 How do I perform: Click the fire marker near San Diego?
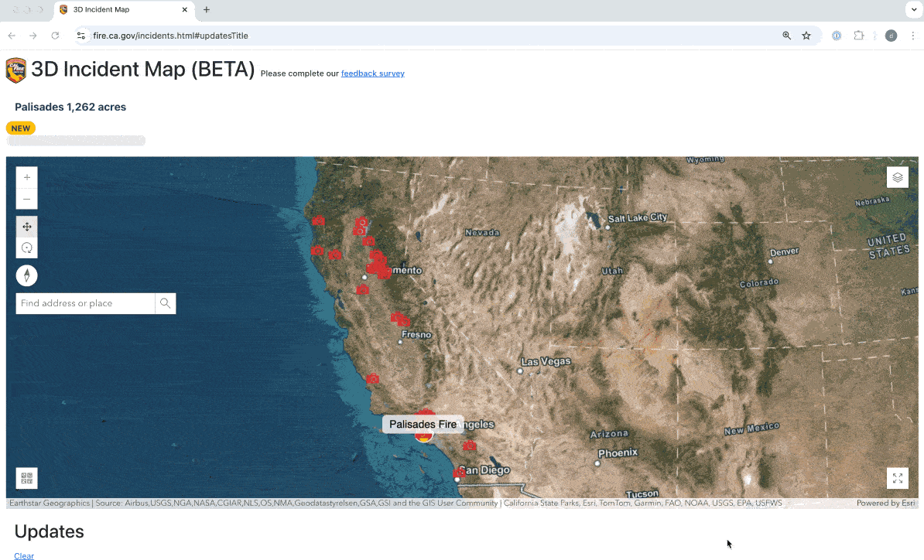(460, 473)
